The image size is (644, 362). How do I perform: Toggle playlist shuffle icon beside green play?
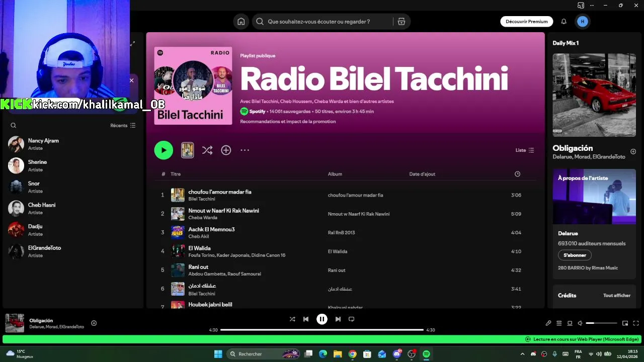tap(207, 150)
